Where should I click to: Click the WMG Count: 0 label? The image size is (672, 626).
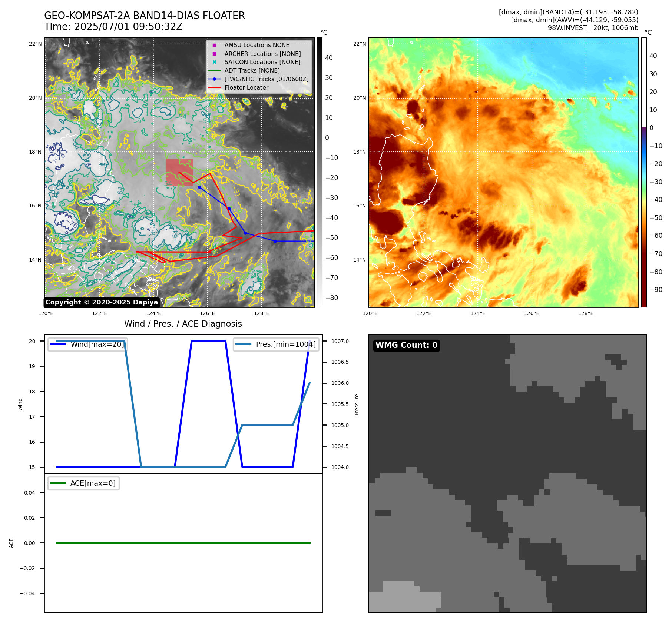pyautogui.click(x=407, y=345)
